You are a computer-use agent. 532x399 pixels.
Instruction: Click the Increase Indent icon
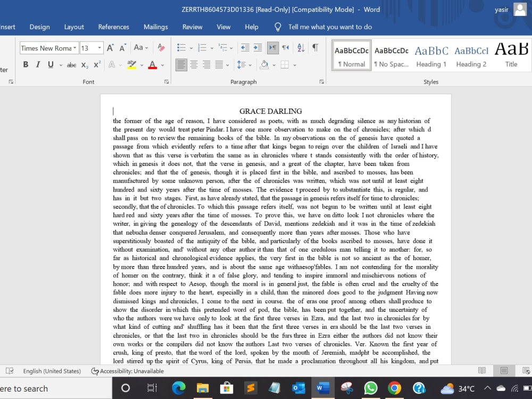258,48
